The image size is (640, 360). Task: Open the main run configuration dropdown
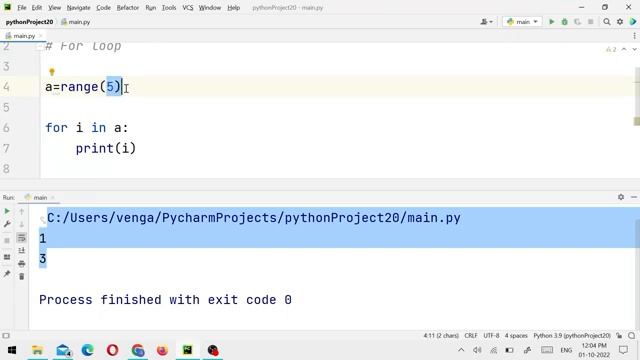pos(522,22)
